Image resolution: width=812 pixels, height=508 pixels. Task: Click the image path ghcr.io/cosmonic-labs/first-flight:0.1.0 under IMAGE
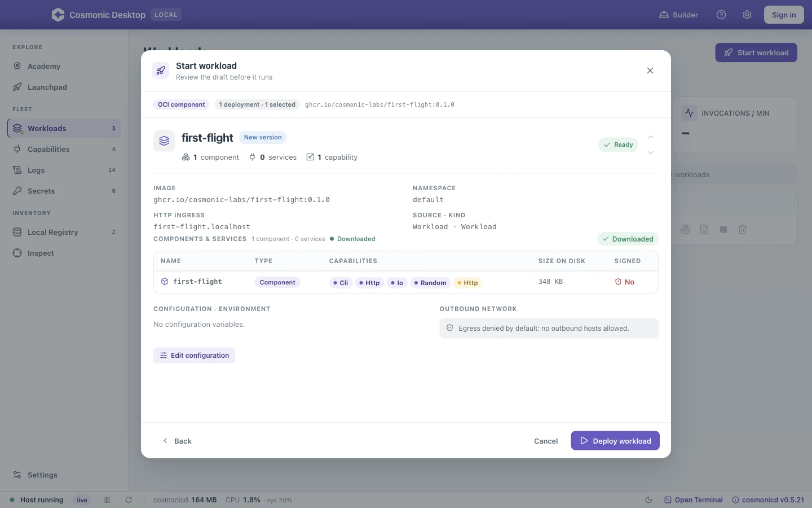[x=241, y=200]
